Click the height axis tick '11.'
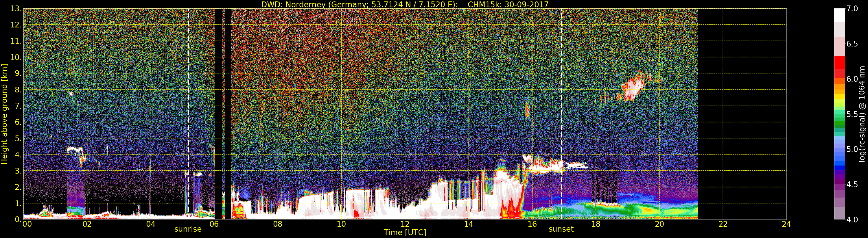 point(16,41)
